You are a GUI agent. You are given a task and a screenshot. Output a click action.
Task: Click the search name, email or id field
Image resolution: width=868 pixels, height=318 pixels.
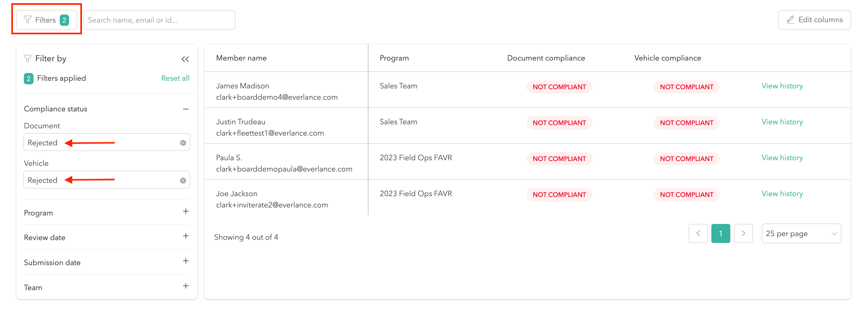point(159,19)
